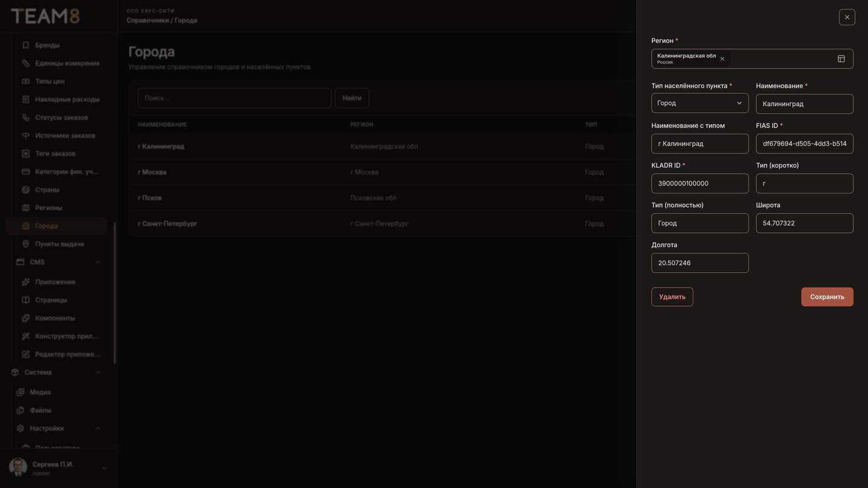
Task: Collapse the Настройки section chevron
Action: tap(98, 428)
